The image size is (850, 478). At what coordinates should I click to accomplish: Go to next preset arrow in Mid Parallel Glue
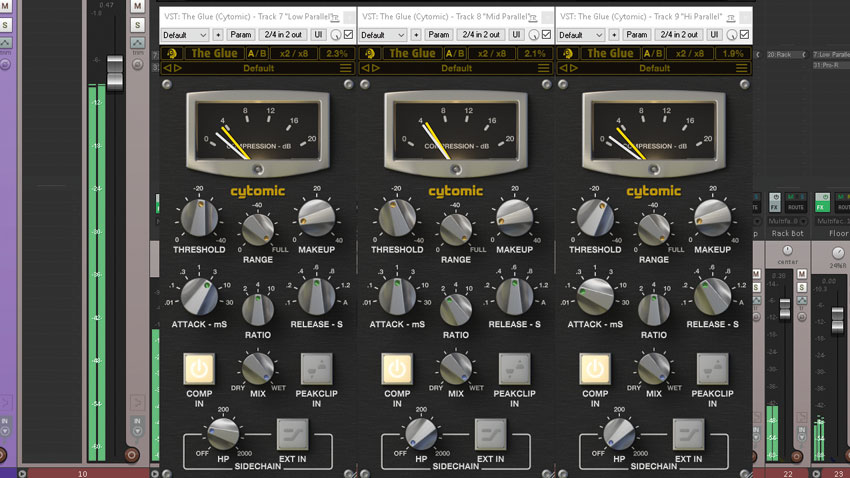point(375,68)
